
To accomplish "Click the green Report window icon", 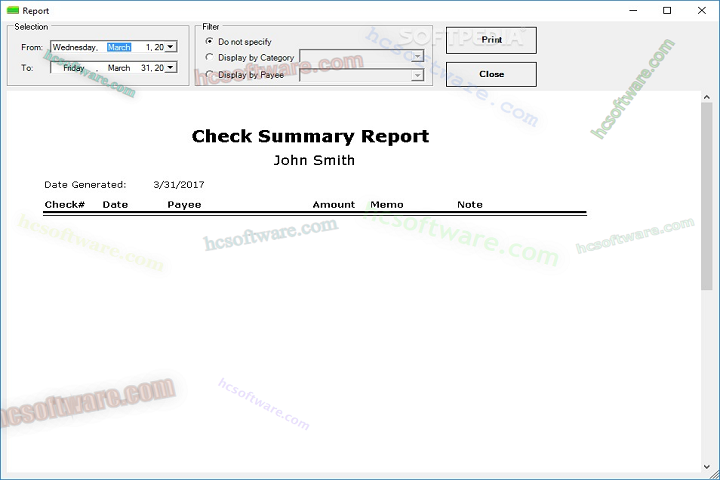I will [13, 10].
